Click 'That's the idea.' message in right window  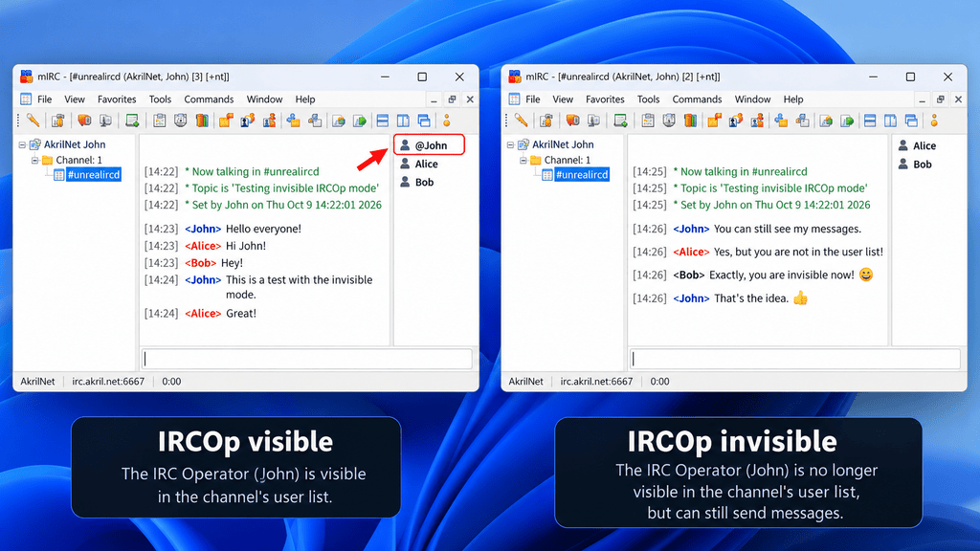751,298
